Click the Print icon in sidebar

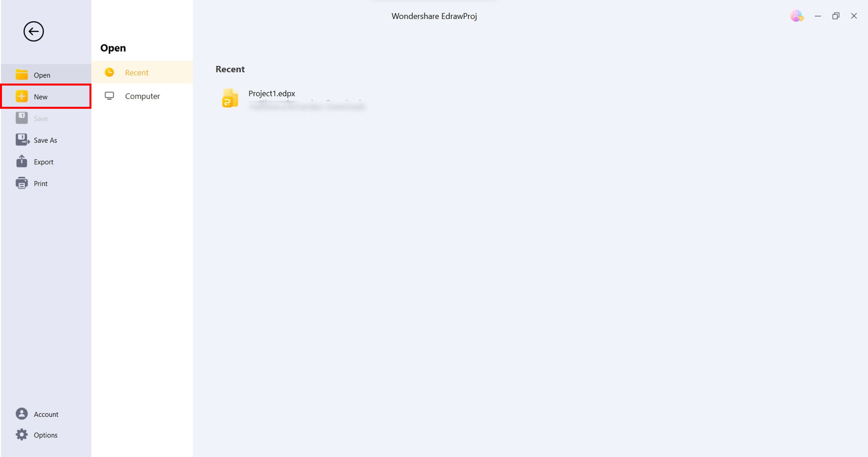22,183
